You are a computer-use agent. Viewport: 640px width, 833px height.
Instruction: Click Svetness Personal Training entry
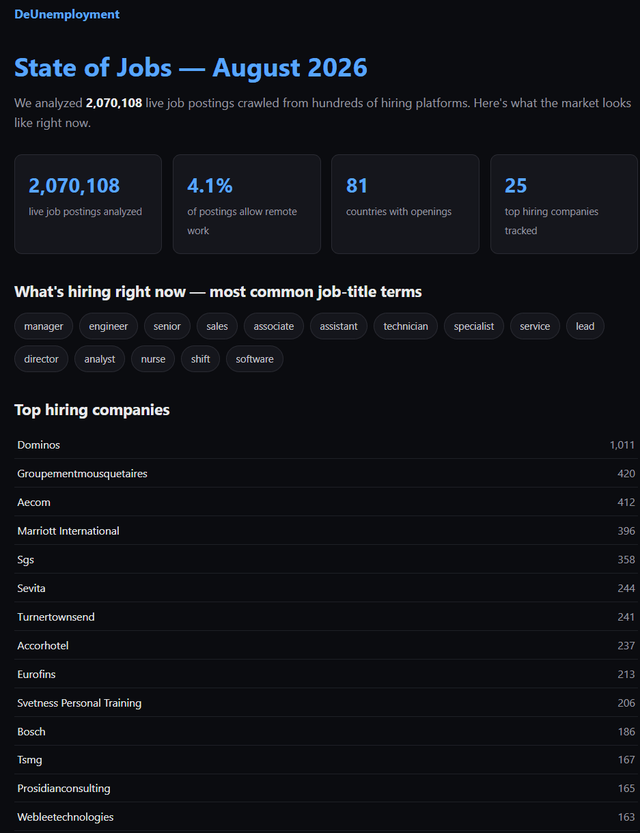tap(79, 703)
